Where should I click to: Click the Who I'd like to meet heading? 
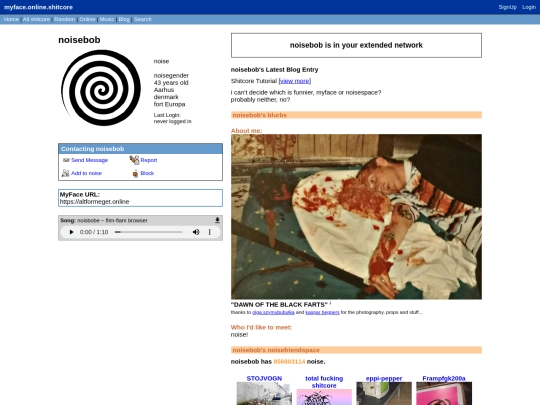[261, 327]
